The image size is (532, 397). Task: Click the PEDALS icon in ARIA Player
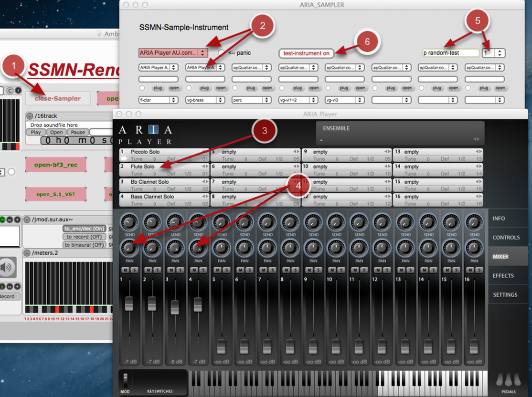[x=508, y=381]
